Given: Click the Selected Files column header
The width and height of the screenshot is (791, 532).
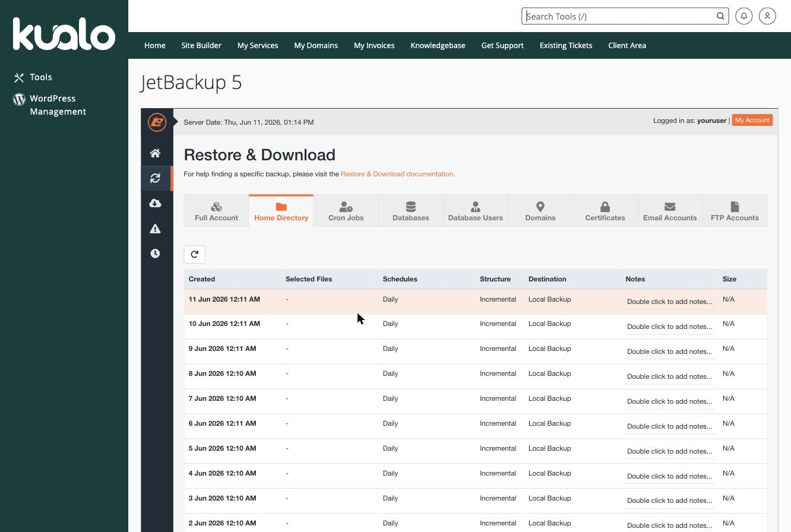Looking at the screenshot, I should click(x=309, y=279).
